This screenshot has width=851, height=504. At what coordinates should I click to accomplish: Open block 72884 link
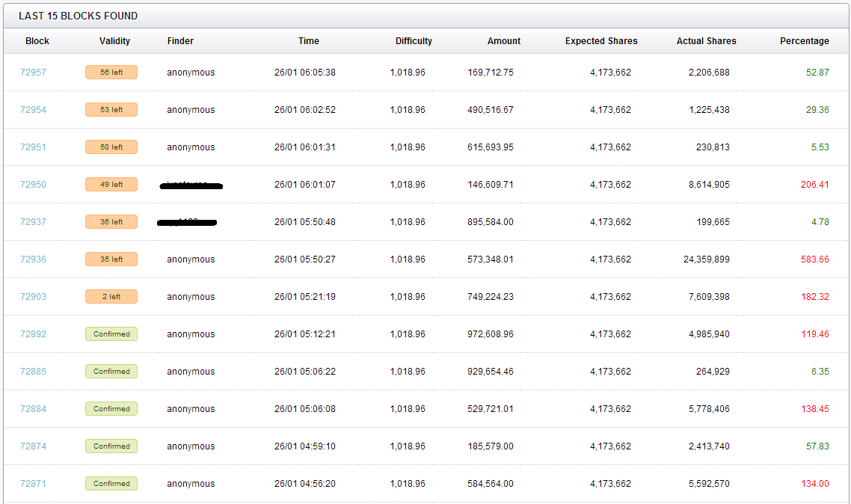click(x=33, y=409)
